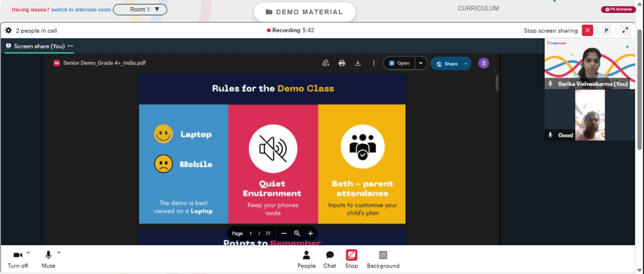Open the Chat panel
The width and height of the screenshot is (644, 274).
[330, 260]
